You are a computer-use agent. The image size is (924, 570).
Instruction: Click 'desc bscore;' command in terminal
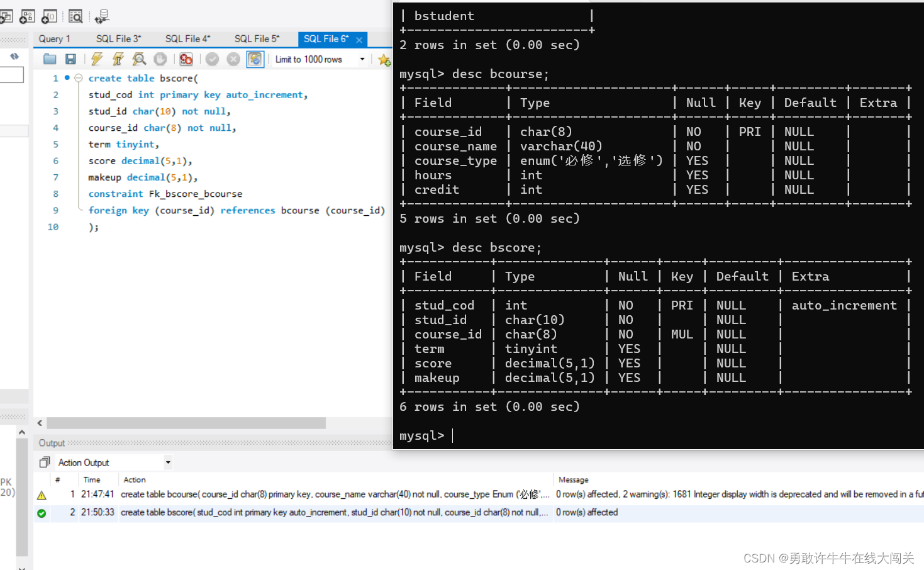(x=496, y=248)
